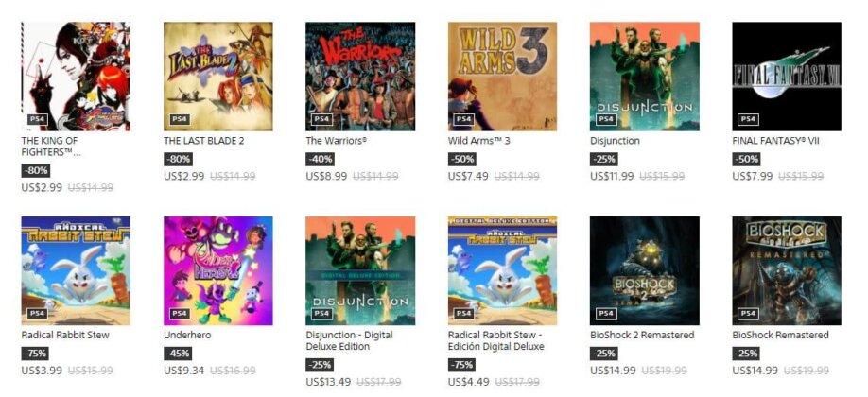The image size is (868, 397).
Task: Click the PS4 badge on Disjunction cover
Action: (x=606, y=119)
